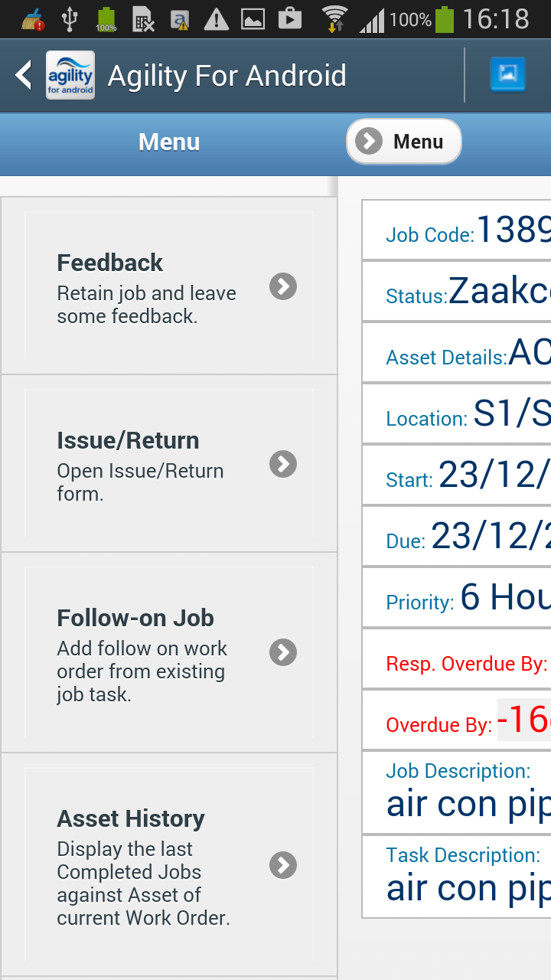Tap the arrow icon beside Feedback

pos(283,286)
